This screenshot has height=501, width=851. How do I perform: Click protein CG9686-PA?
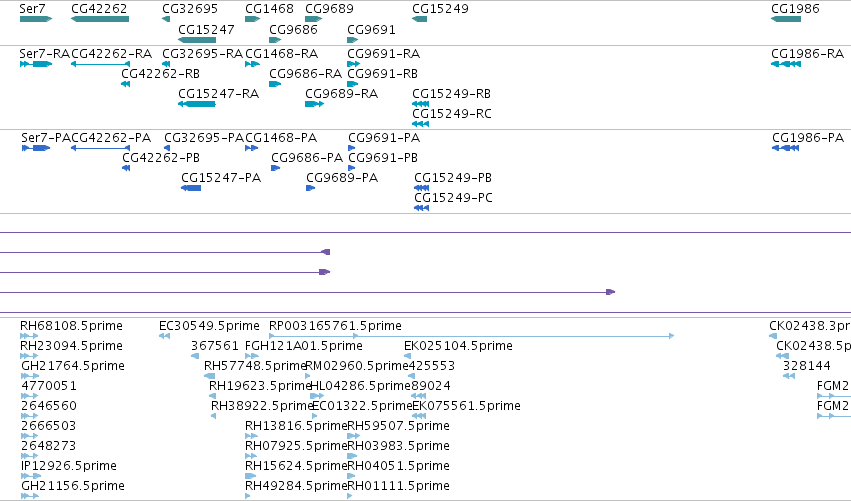click(276, 168)
